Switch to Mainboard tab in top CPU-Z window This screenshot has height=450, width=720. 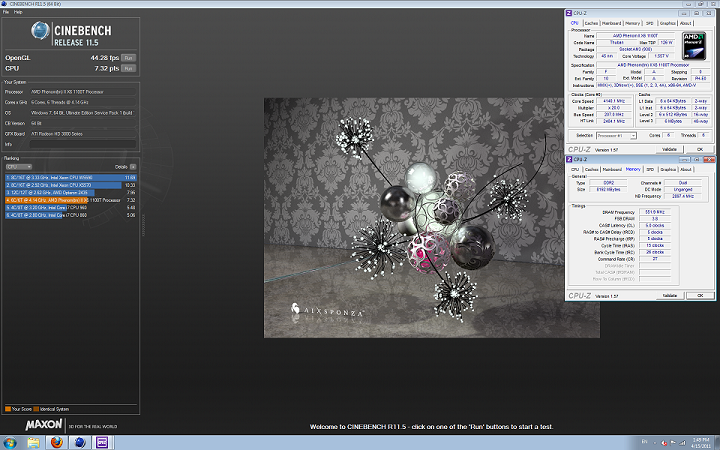pyautogui.click(x=612, y=23)
